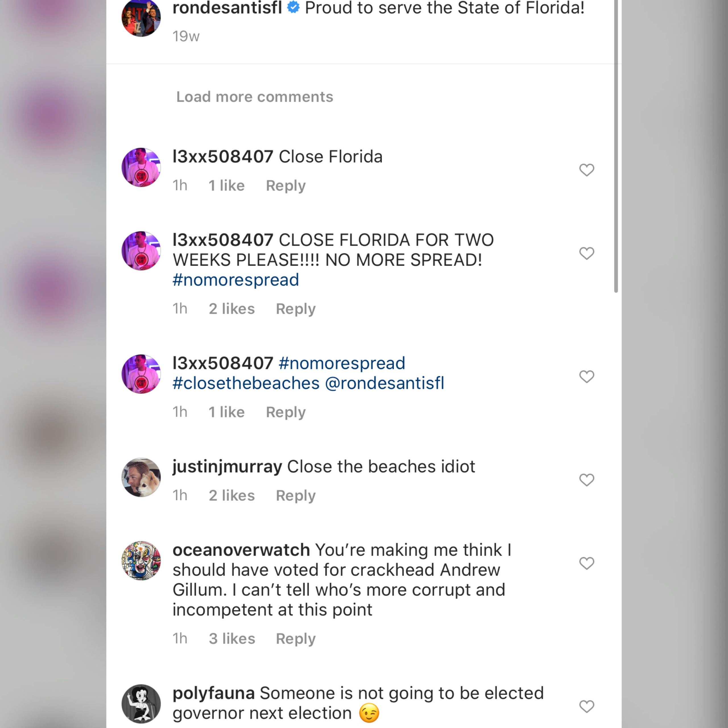Screen dimensions: 728x728
Task: Reply to the "Close Florida" comment
Action: tap(286, 186)
